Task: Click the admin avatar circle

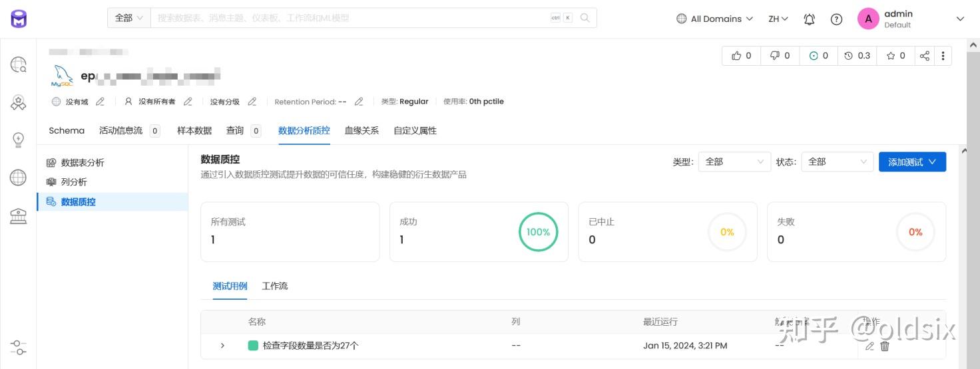Action: tap(868, 19)
